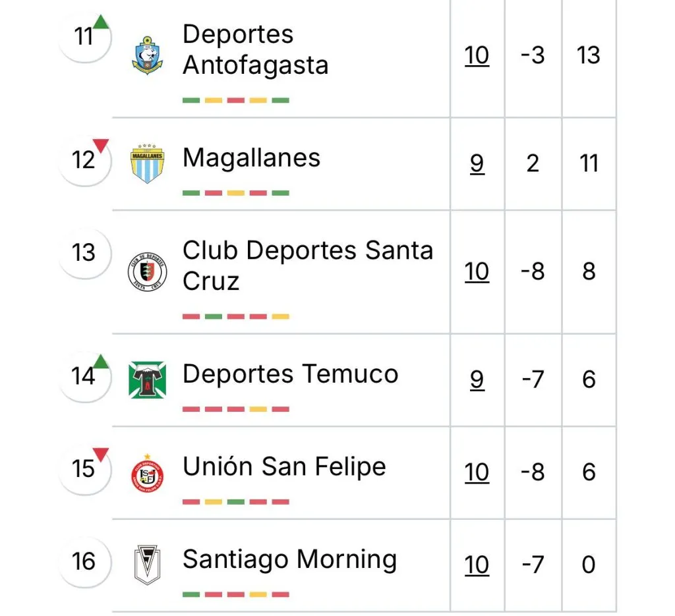This screenshot has width=675, height=616.
Task: Select the position 16 rank badge
Action: 84,561
